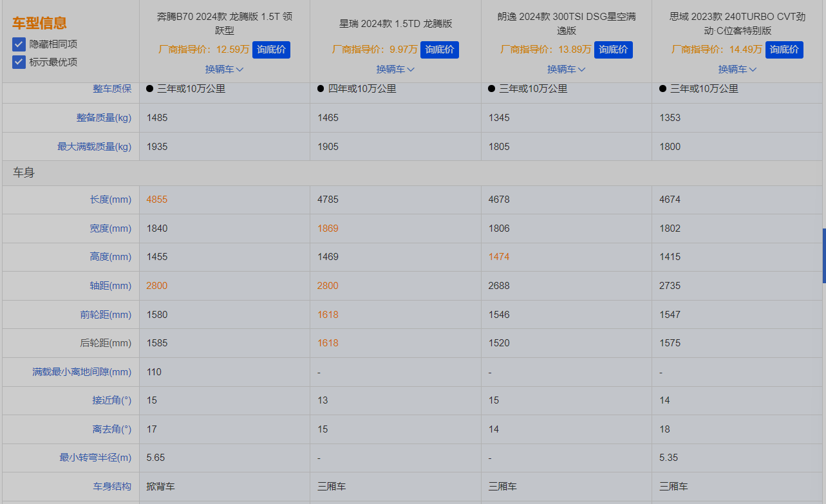Viewport: 826px width, 504px height.
Task: Open 换辆车 dropdown under 星瑞
Action: coord(396,70)
